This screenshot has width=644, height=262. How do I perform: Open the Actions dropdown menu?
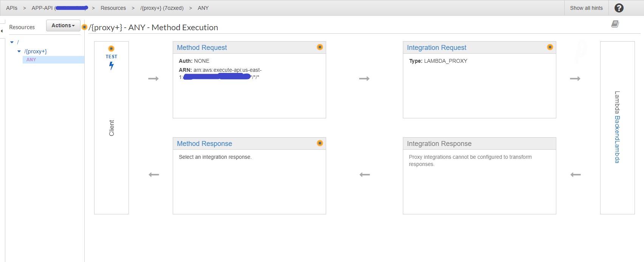(x=63, y=25)
